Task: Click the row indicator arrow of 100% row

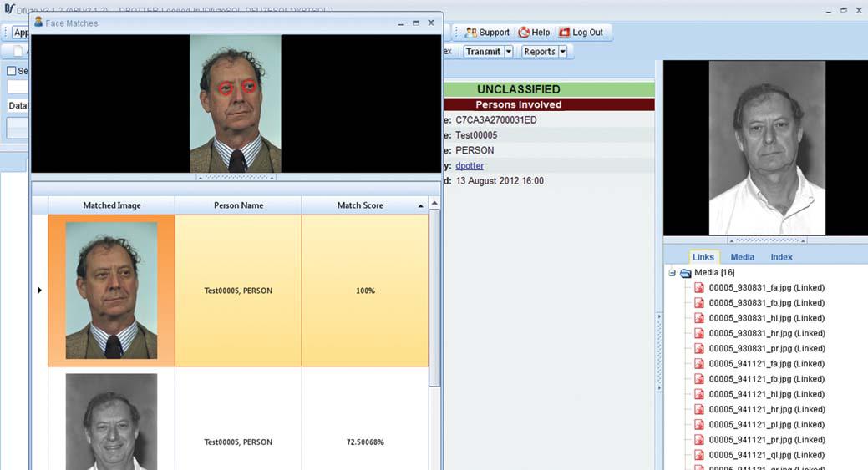Action: tap(39, 291)
